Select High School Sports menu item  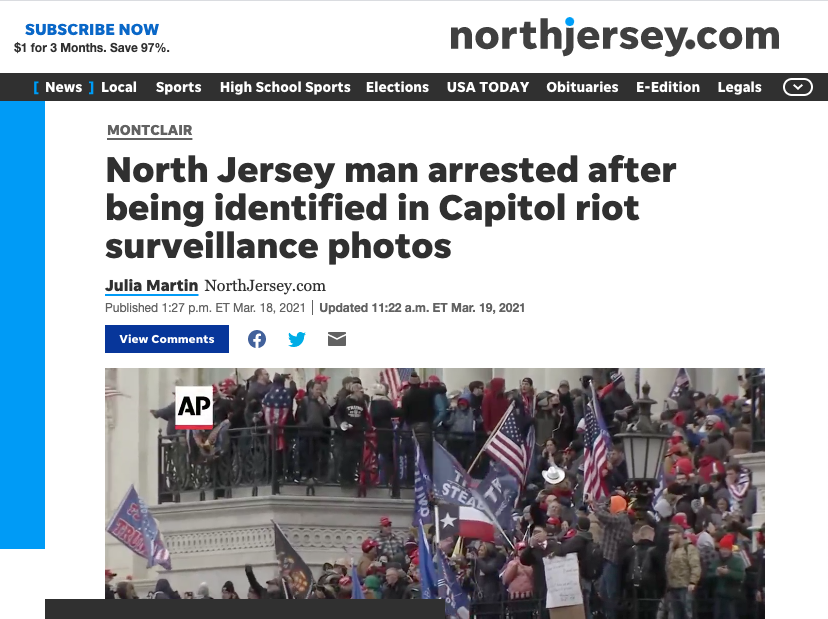(x=285, y=87)
